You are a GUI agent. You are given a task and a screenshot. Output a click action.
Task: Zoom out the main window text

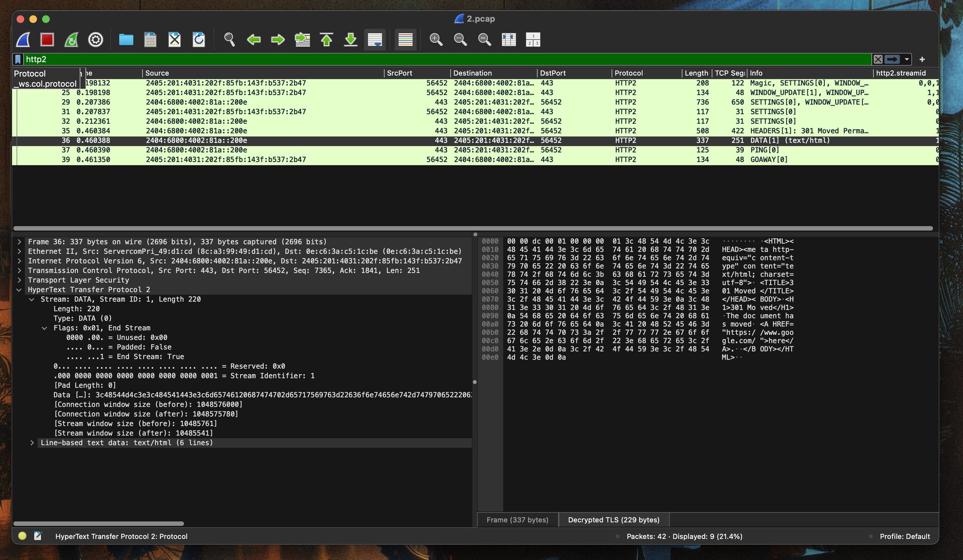460,39
